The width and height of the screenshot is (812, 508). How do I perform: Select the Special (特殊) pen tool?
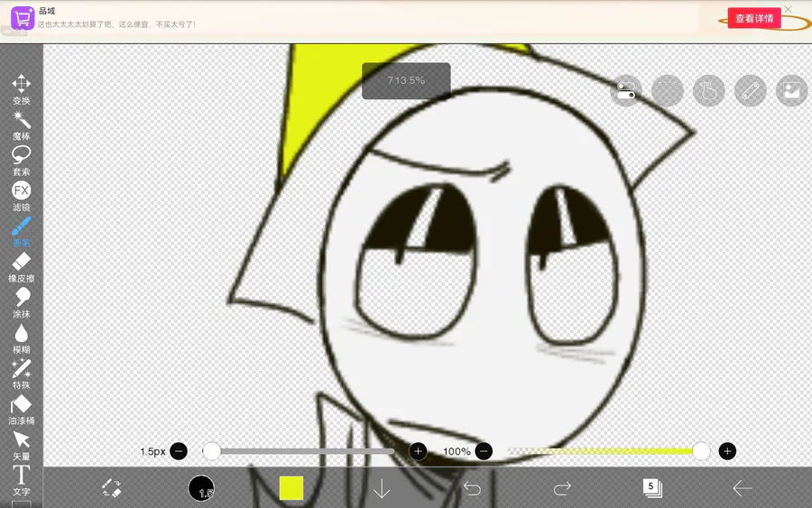pos(22,374)
